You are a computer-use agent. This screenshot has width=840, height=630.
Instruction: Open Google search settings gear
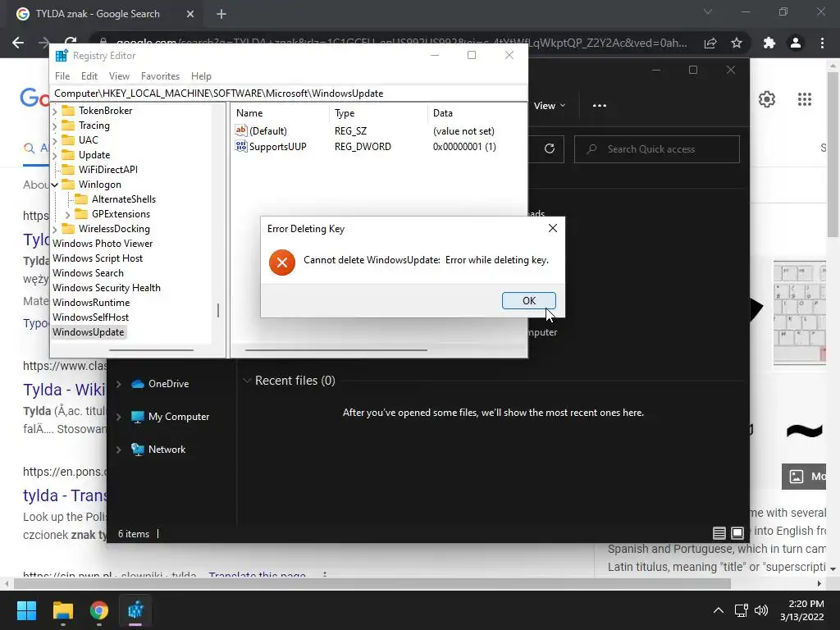[767, 99]
